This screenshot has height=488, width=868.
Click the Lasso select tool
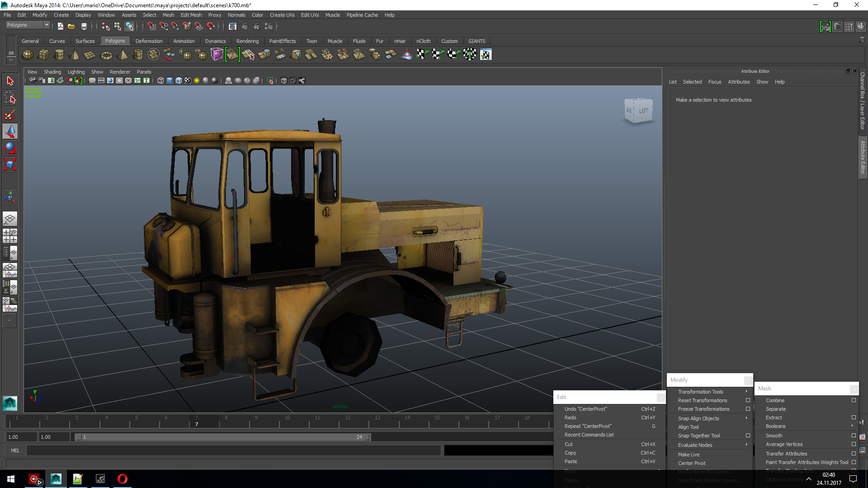coord(10,98)
